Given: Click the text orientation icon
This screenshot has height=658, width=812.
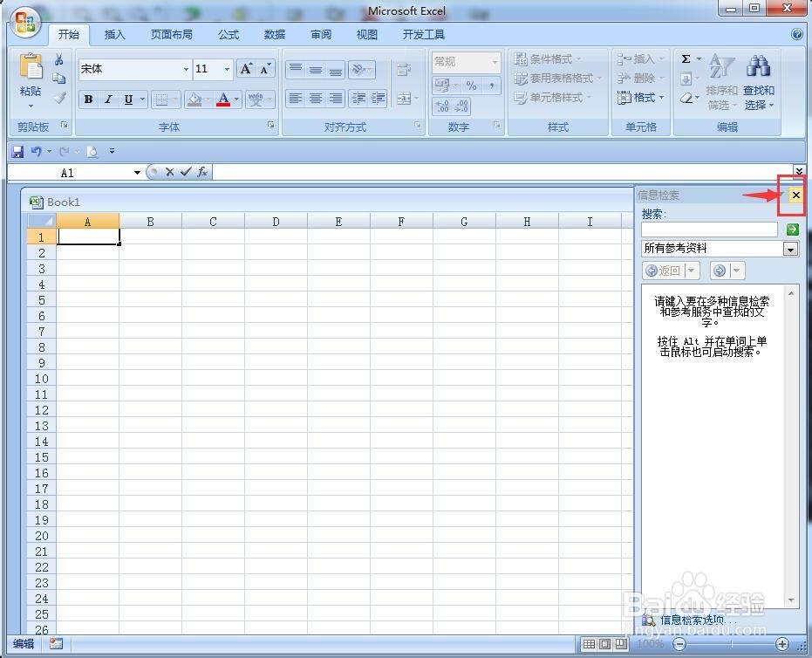Looking at the screenshot, I should 358,69.
